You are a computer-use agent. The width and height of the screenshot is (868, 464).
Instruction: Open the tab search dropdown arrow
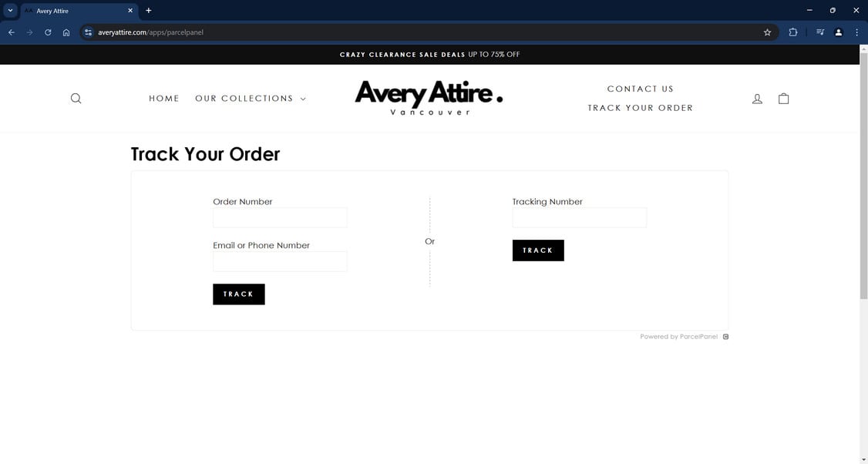(10, 11)
